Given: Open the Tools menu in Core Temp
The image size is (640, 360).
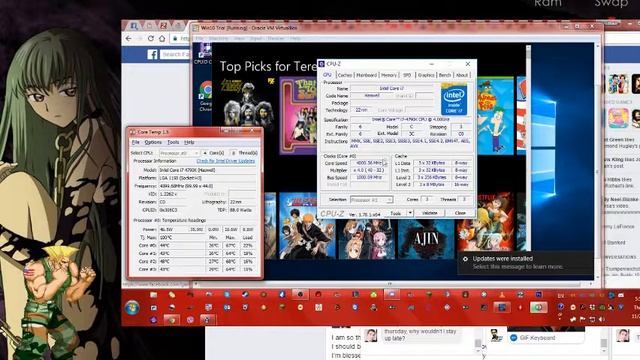Looking at the screenshot, I should pyautogui.click(x=173, y=142).
